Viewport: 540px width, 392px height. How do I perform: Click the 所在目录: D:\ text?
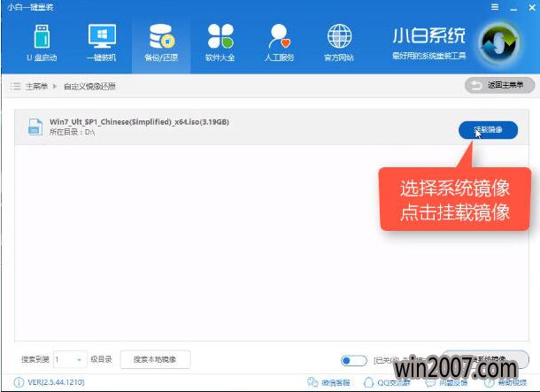tap(73, 132)
